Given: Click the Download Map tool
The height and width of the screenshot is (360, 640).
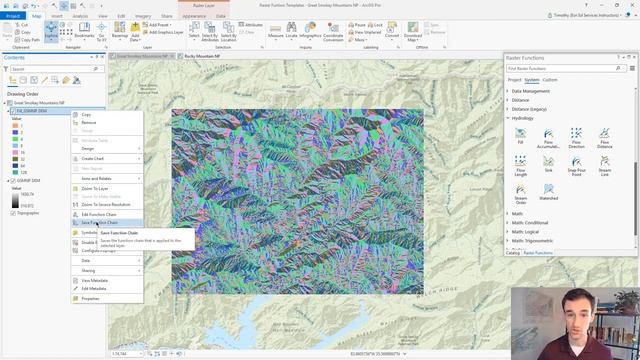Looking at the screenshot, I should click(x=413, y=31).
